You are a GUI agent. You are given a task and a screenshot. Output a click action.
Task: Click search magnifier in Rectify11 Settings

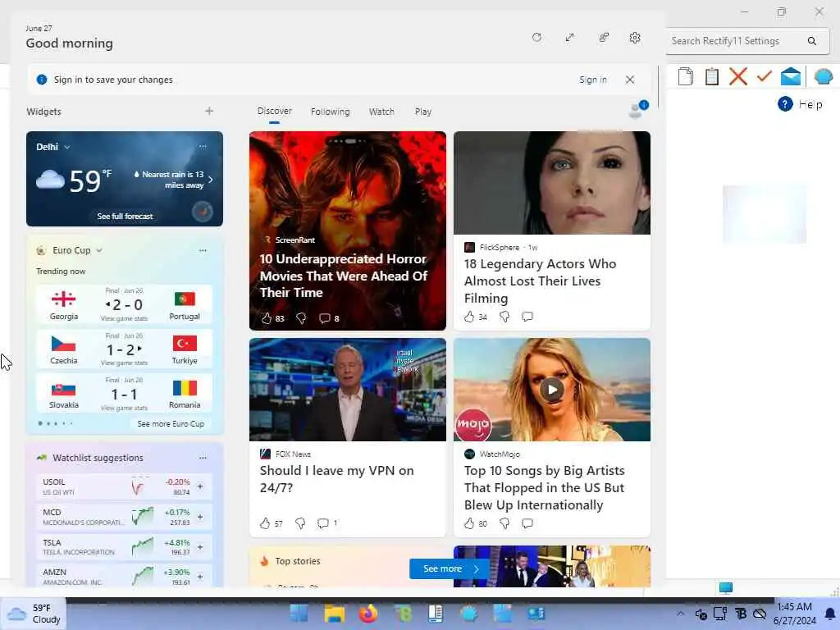pyautogui.click(x=812, y=41)
